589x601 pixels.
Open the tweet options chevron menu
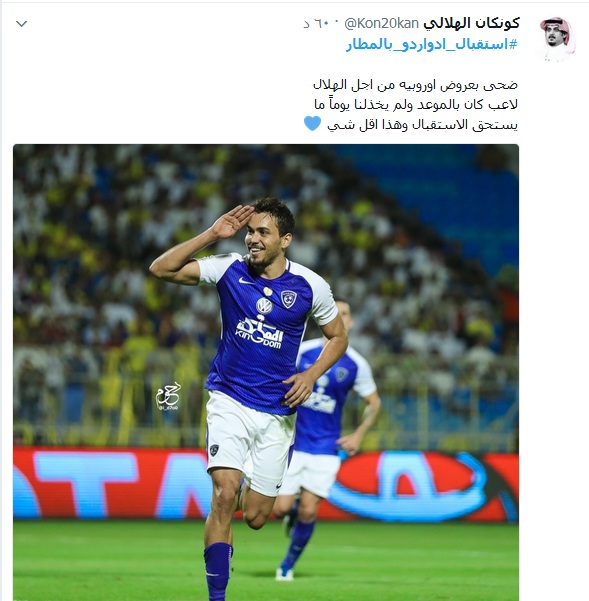(x=21, y=24)
